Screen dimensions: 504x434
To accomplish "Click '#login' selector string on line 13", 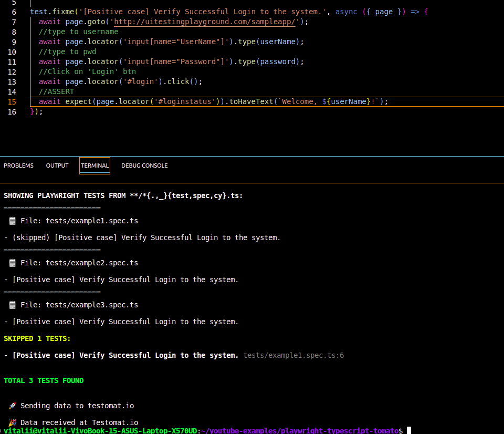I will (x=141, y=82).
